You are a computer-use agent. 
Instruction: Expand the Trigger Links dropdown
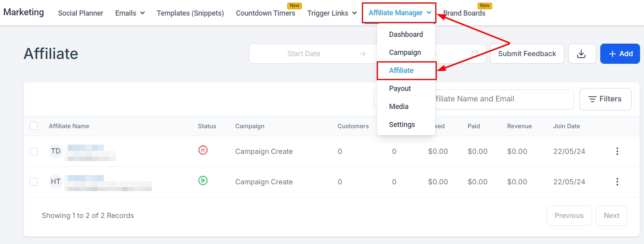(332, 13)
